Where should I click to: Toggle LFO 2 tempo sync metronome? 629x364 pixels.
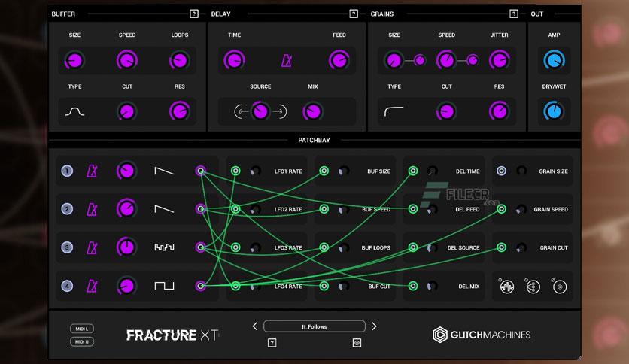pos(93,209)
